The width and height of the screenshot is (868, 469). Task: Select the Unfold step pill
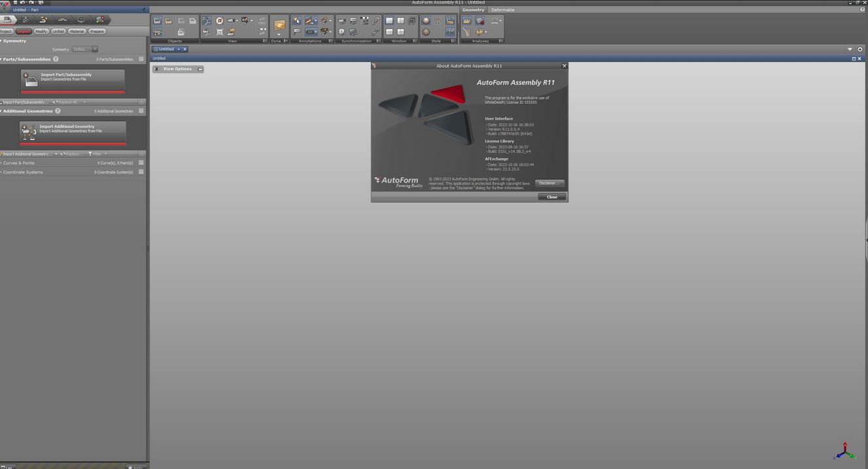pos(58,31)
